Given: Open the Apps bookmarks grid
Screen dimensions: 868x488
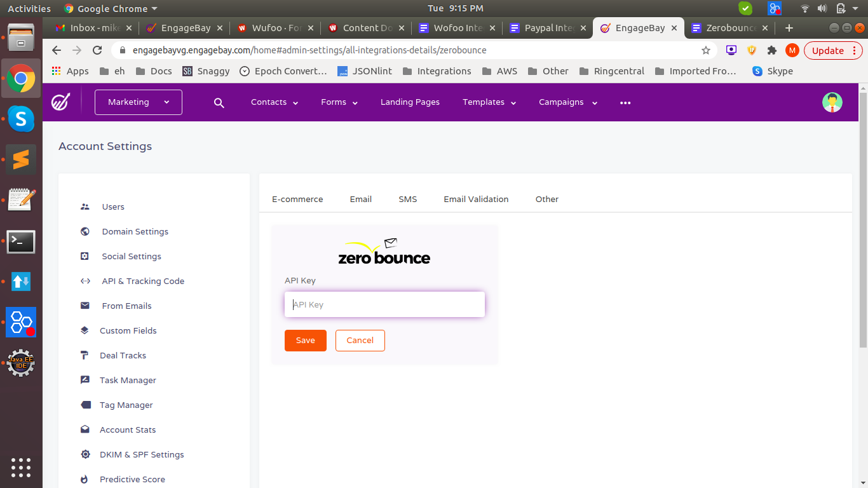Looking at the screenshot, I should (70, 71).
